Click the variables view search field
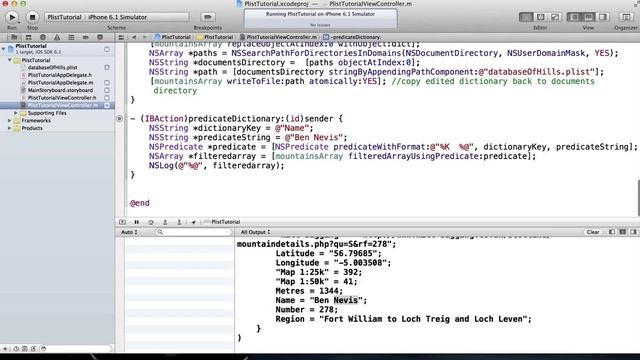This screenshot has height=360, width=640. click(x=193, y=232)
